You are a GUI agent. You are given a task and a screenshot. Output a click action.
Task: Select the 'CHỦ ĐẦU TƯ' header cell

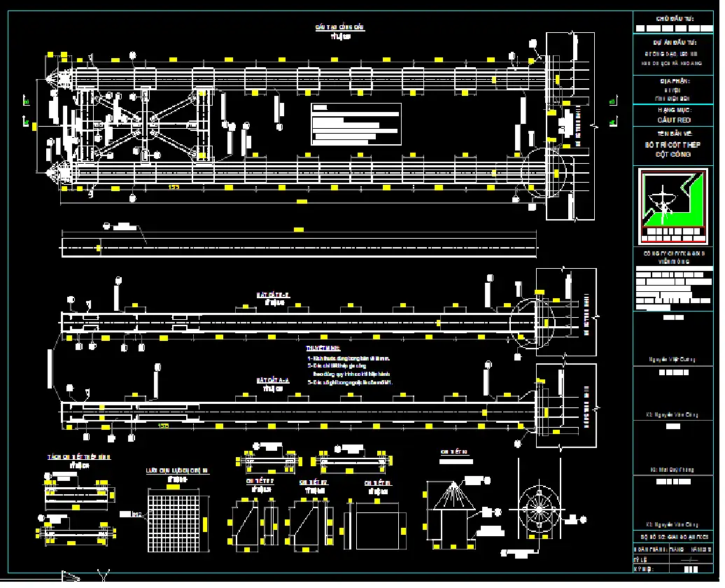(x=673, y=19)
